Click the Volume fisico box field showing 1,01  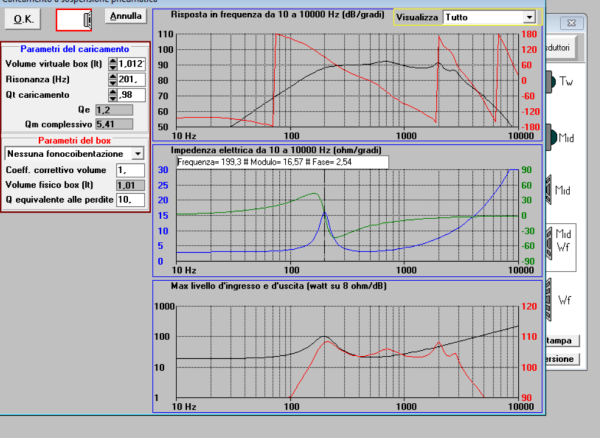pyautogui.click(x=130, y=186)
